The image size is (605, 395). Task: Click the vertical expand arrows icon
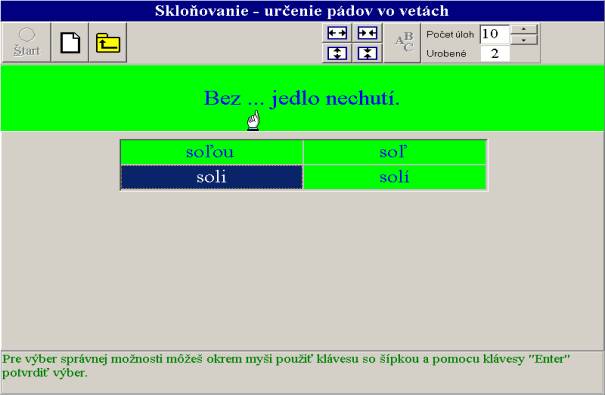click(x=337, y=53)
